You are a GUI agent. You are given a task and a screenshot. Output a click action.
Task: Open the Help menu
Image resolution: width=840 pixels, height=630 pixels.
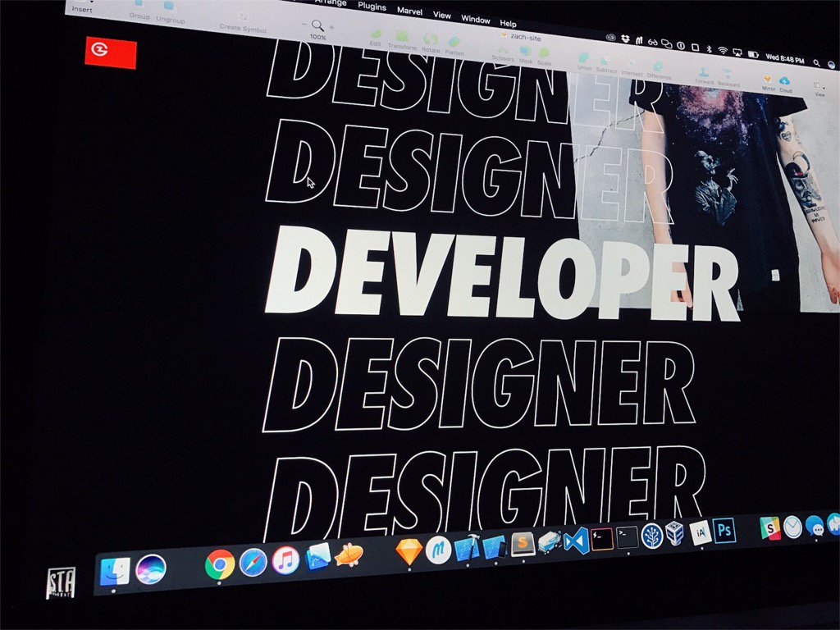point(508,23)
